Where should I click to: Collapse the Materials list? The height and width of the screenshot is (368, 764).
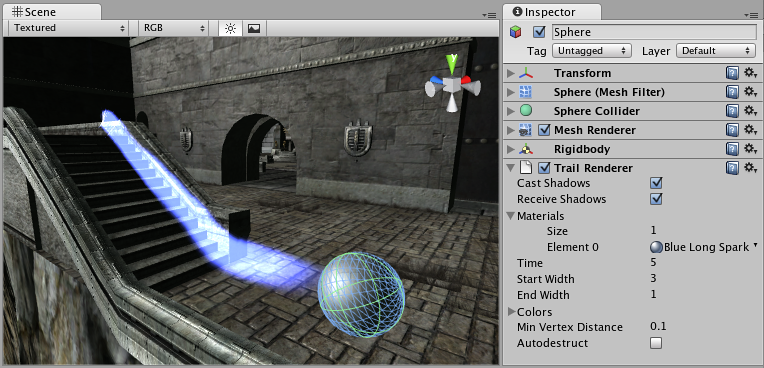tap(511, 215)
